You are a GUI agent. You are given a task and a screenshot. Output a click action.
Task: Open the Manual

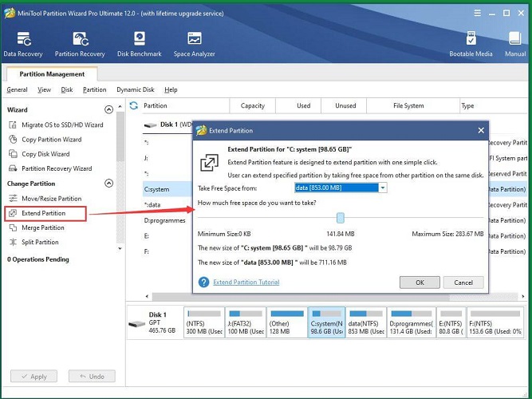coord(515,44)
